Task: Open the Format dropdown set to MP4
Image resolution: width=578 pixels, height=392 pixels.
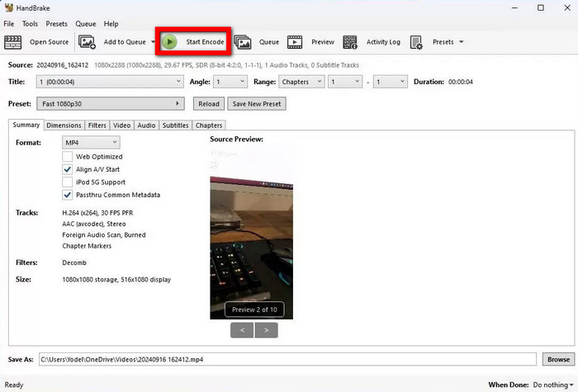Action: pos(91,143)
